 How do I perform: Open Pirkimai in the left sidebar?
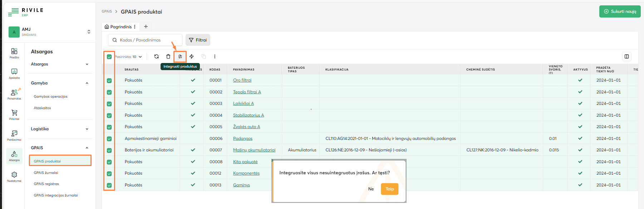[14, 115]
